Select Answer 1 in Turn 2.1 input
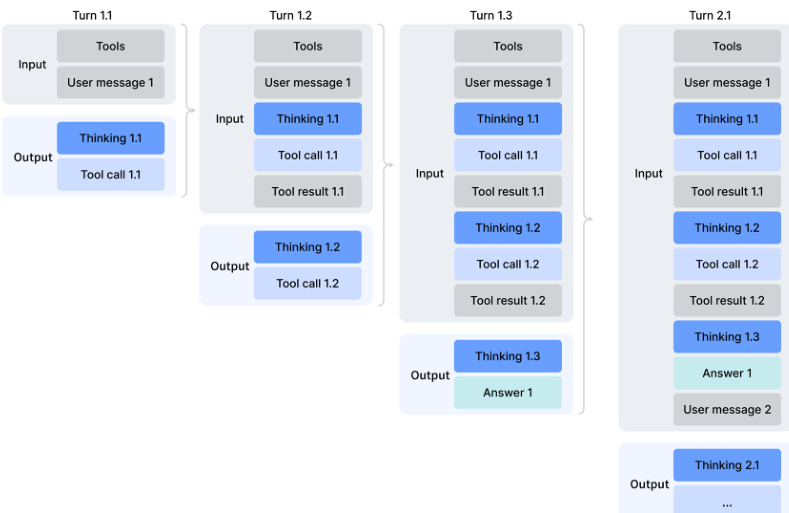The height and width of the screenshot is (513, 789). pyautogui.click(x=727, y=373)
